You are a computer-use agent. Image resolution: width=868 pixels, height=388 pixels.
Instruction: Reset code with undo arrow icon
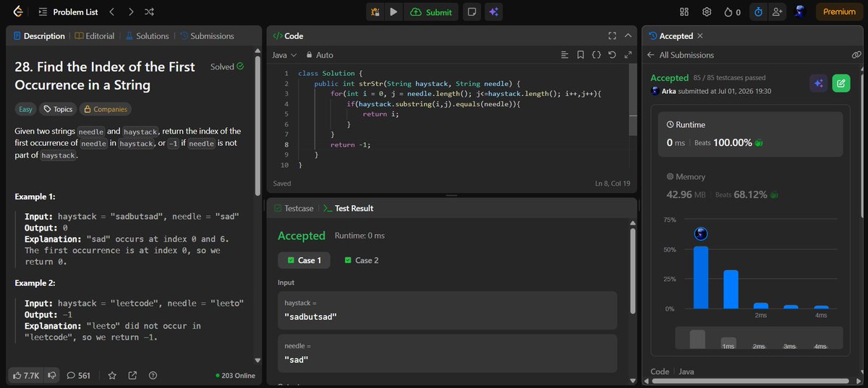click(613, 55)
